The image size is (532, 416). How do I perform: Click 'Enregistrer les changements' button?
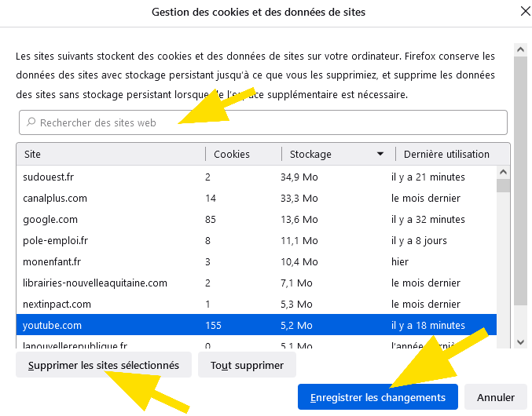pos(378,397)
